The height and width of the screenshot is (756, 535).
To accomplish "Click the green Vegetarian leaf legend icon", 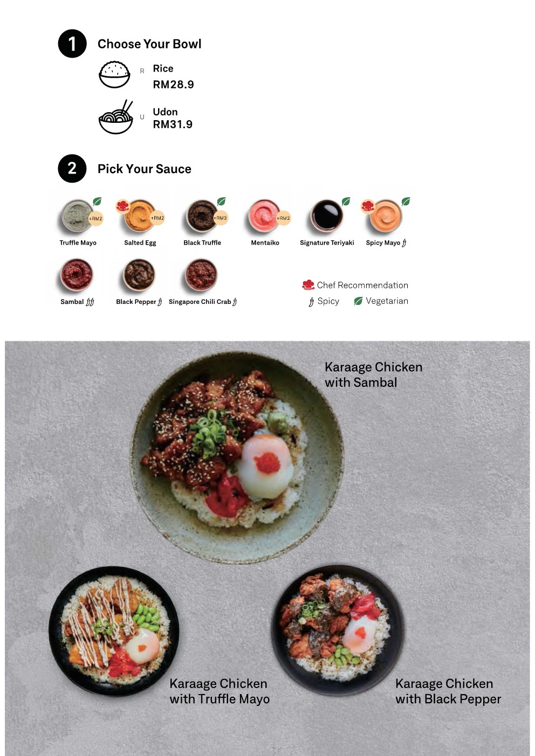I will pos(358,301).
